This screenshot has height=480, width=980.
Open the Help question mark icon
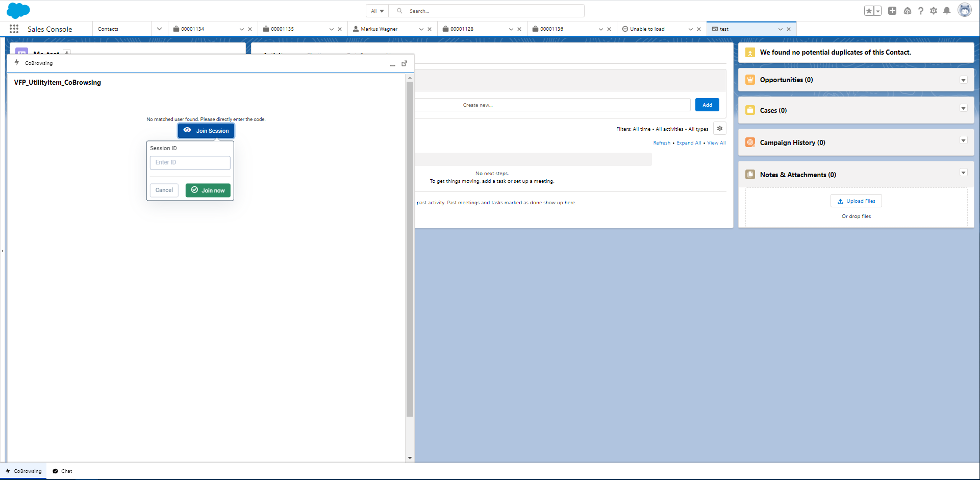pos(921,11)
